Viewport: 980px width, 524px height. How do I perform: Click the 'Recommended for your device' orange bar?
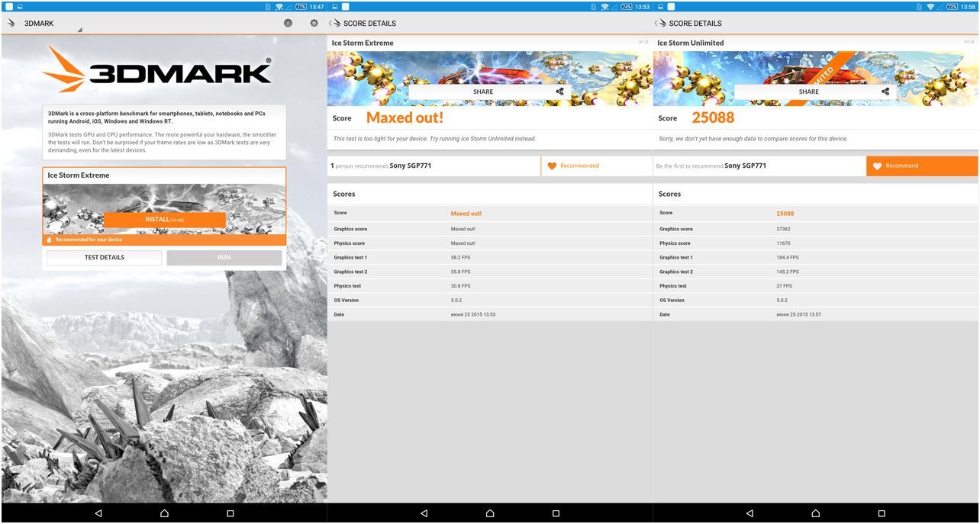[x=164, y=239]
